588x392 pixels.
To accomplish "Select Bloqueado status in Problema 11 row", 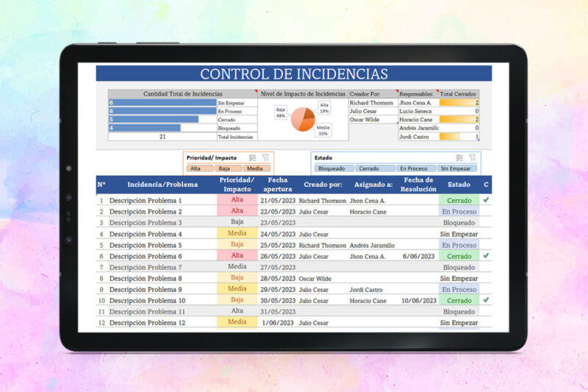I will (x=459, y=312).
